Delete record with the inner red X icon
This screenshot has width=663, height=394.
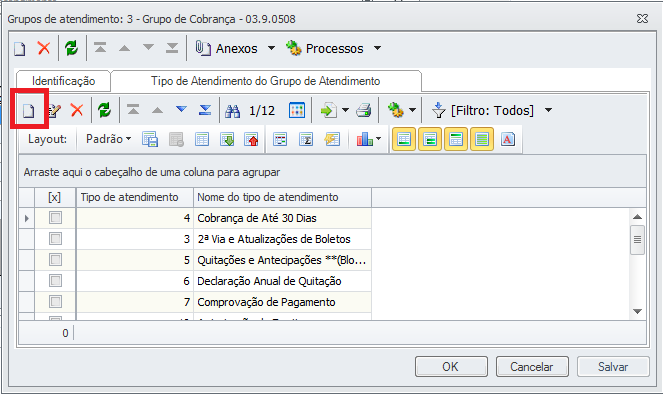click(x=77, y=110)
